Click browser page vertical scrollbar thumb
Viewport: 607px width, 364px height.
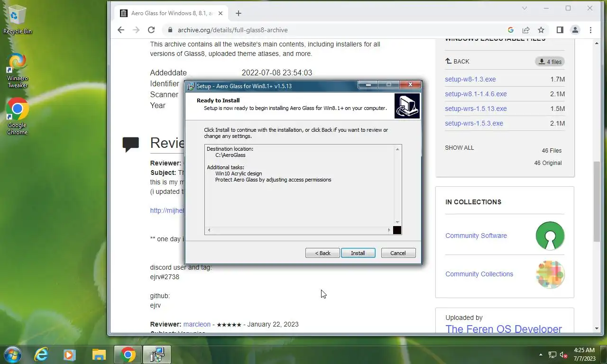pyautogui.click(x=597, y=201)
